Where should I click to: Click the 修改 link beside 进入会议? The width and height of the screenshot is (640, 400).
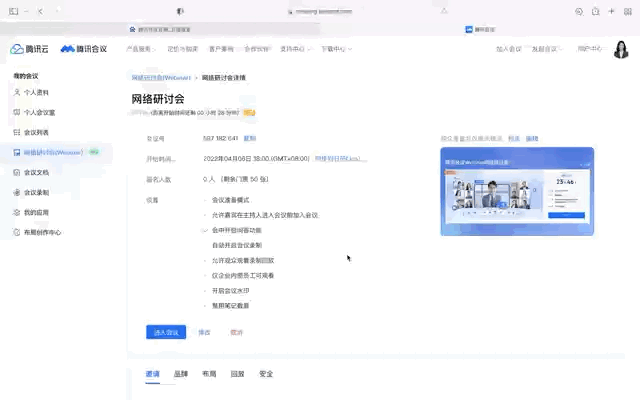(x=204, y=332)
